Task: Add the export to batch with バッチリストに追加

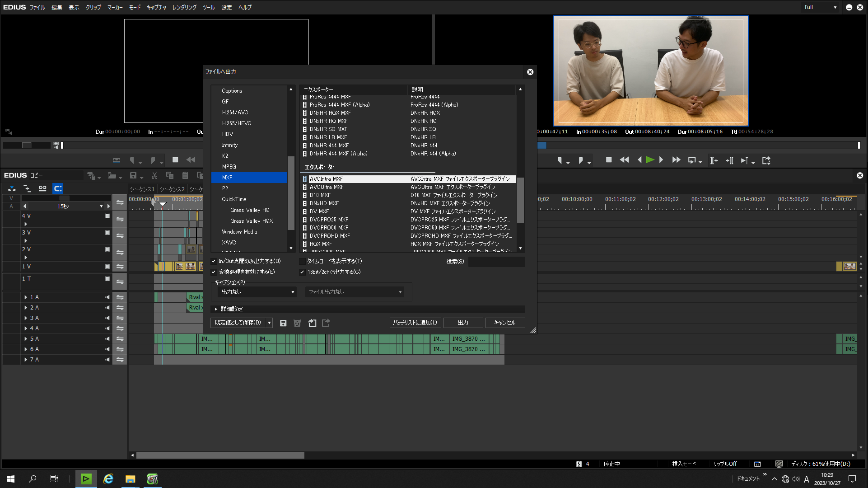Action: tap(415, 323)
